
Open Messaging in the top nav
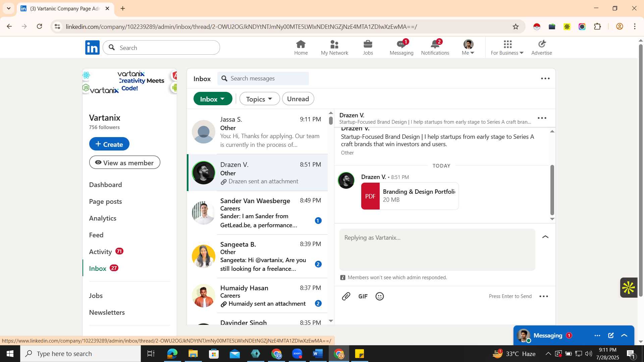pos(401,48)
